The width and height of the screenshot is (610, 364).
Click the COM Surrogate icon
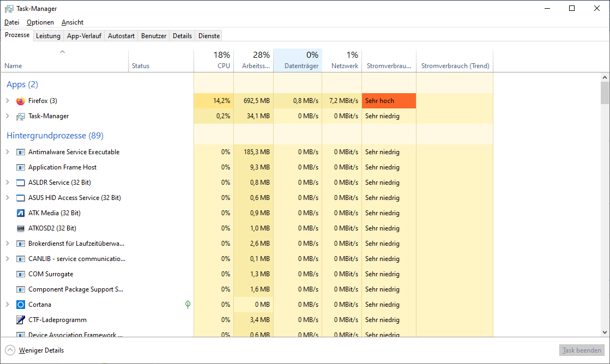click(21, 274)
